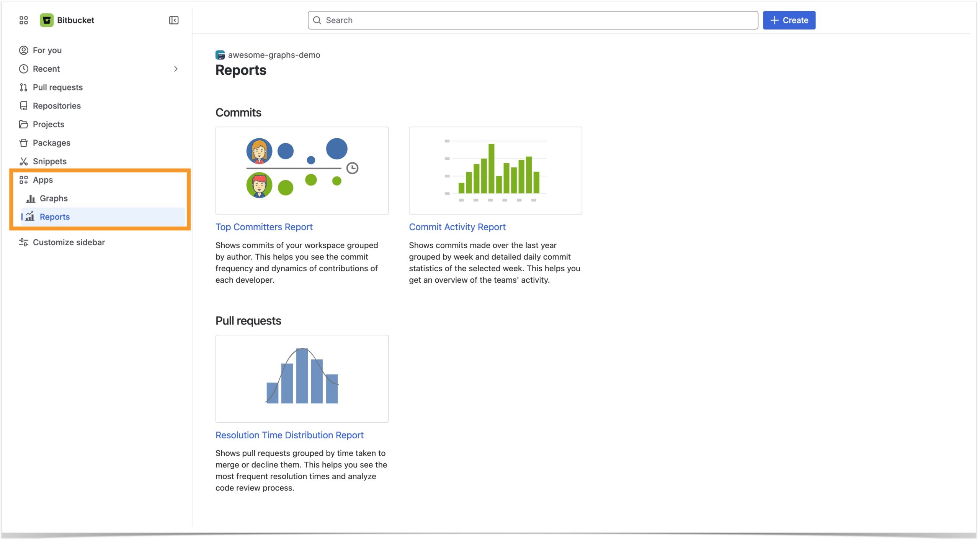Toggle the Apps section in sidebar
This screenshot has height=541, width=980.
(42, 180)
